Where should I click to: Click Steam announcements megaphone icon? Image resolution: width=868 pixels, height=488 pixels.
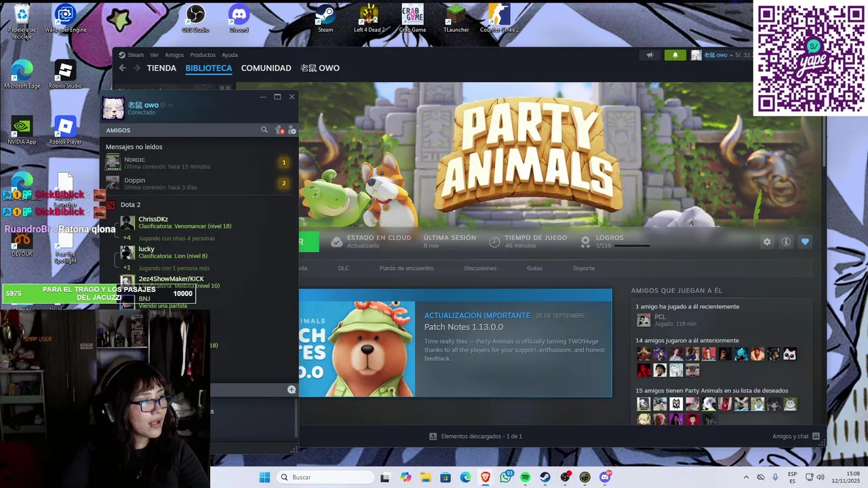click(650, 55)
